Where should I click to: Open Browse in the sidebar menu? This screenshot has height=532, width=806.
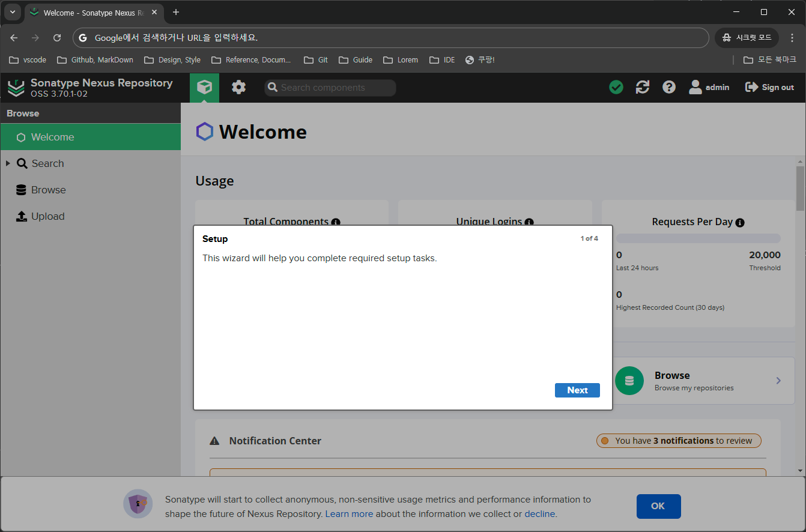click(91, 190)
